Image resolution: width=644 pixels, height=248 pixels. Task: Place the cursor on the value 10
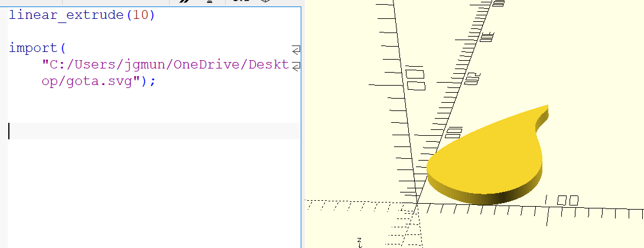pos(141,15)
